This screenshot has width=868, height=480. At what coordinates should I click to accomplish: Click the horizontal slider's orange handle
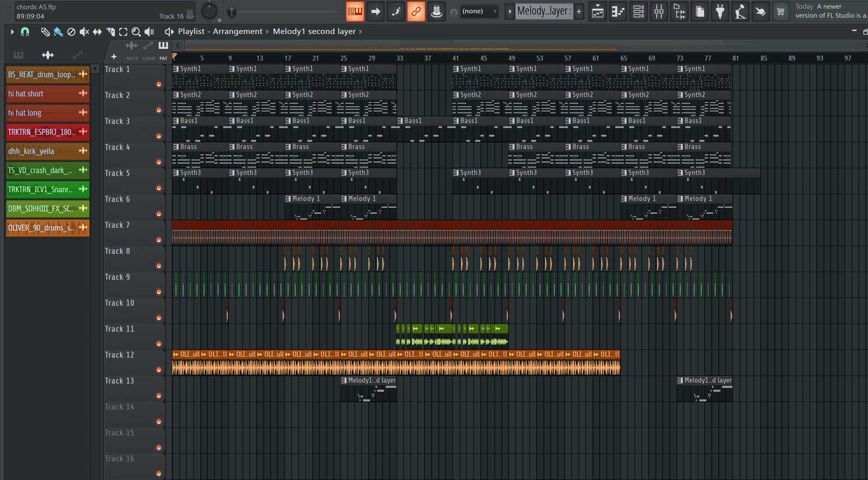tap(232, 11)
